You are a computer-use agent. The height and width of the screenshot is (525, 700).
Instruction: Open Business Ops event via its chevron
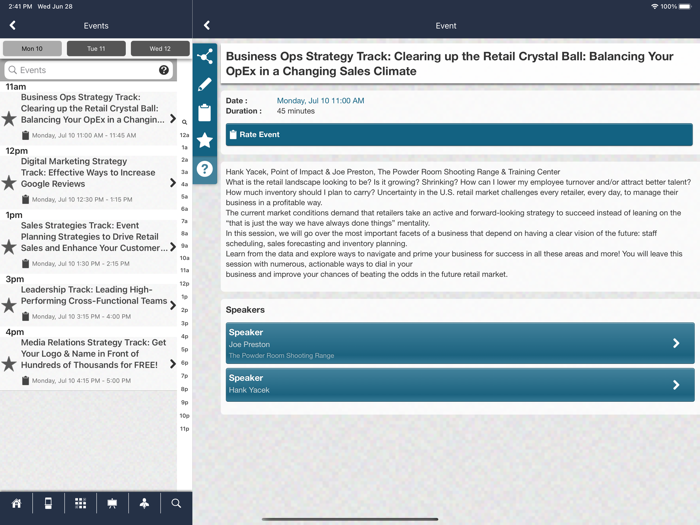(173, 119)
